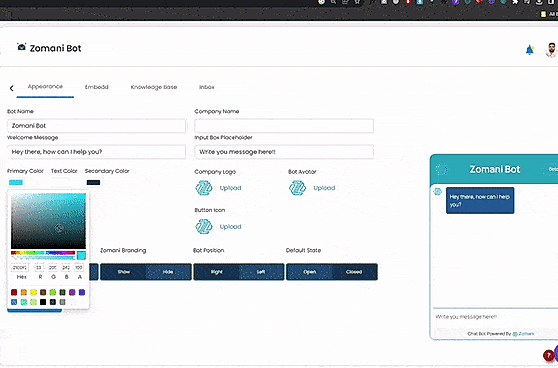Image resolution: width=558 pixels, height=368 pixels.
Task: Click the 'Hey there, how can I help you?' bubble
Action: pyautogui.click(x=480, y=200)
